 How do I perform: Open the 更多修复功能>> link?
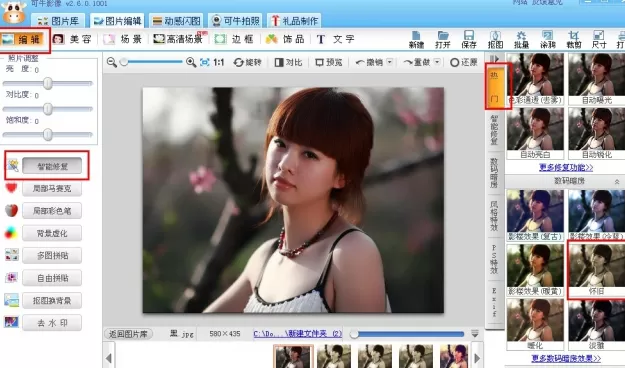coord(566,167)
